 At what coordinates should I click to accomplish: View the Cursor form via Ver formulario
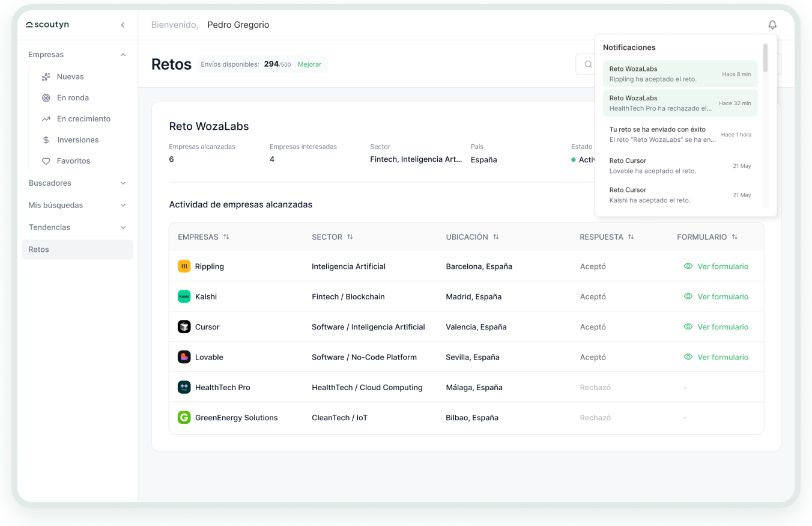717,327
